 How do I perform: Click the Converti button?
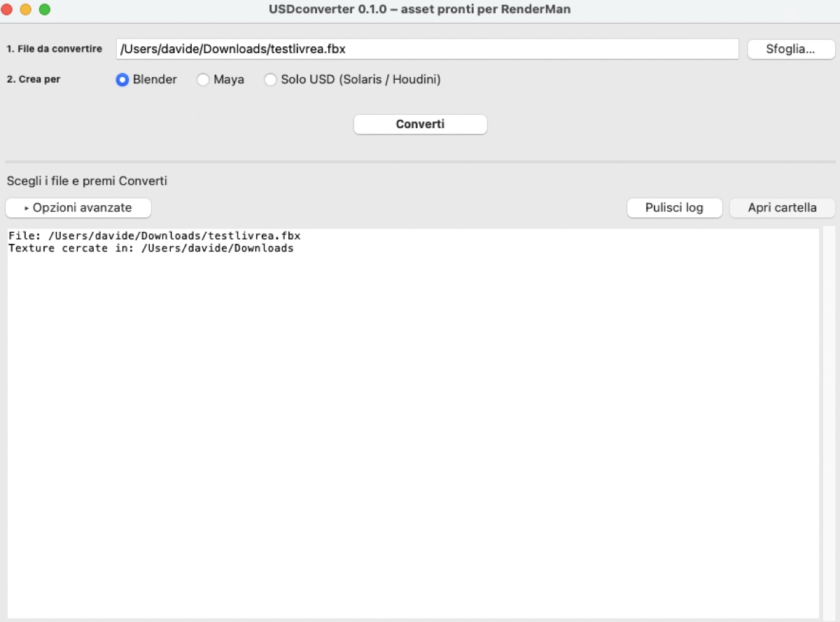(420, 124)
